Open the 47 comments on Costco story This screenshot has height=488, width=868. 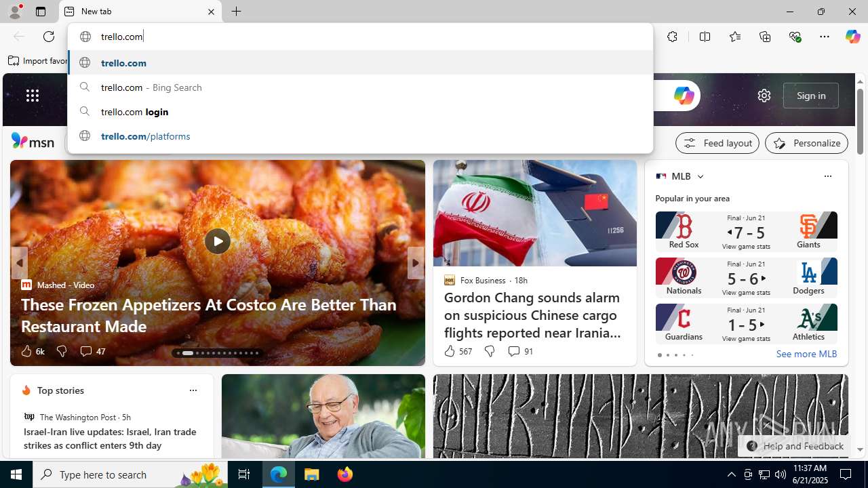92,351
